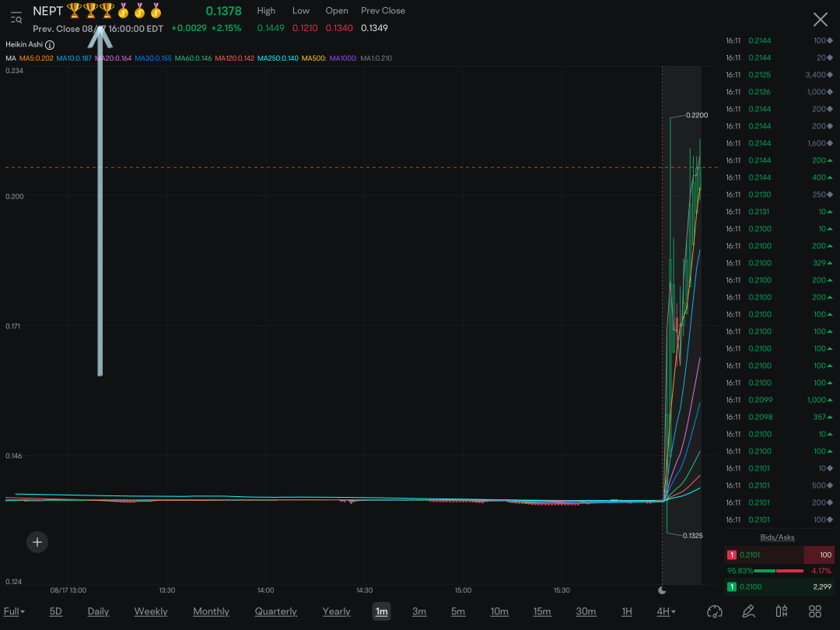Screen dimensions: 840x630
Task: Select the MA1:0.210 indicator label
Action: tap(376, 58)
